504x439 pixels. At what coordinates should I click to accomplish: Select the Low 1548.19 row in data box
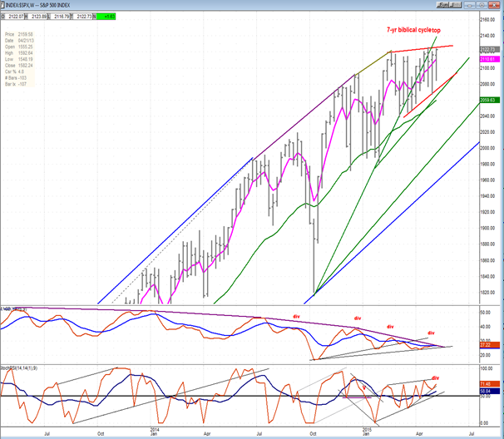19,59
